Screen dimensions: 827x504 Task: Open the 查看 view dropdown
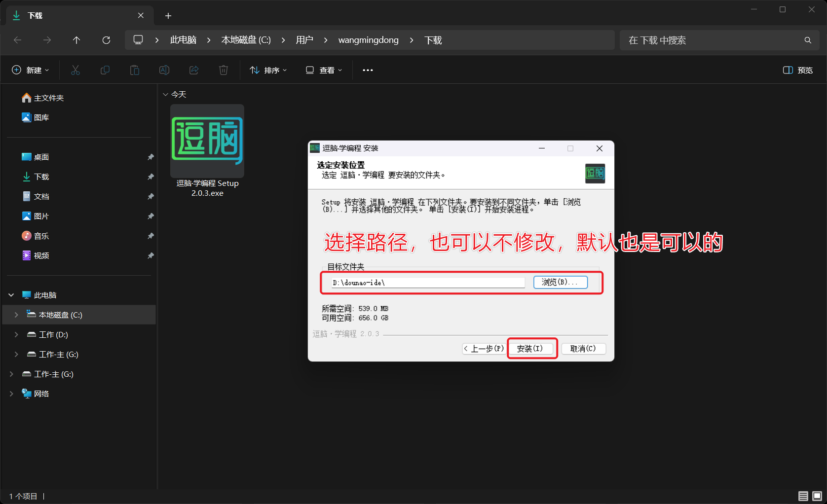click(324, 70)
